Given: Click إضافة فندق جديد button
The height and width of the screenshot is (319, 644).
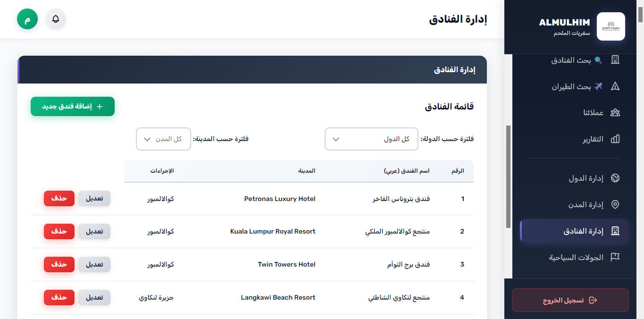Looking at the screenshot, I should click(73, 107).
